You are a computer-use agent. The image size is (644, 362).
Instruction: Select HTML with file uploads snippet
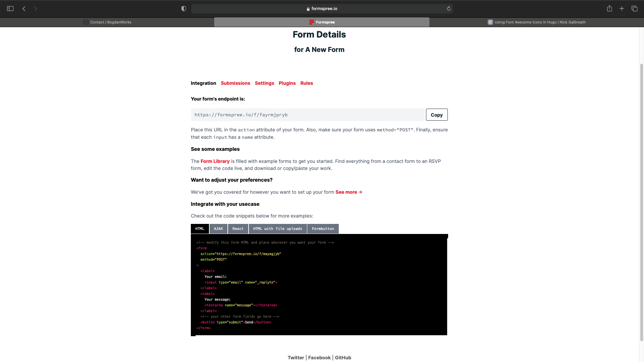[x=277, y=229]
